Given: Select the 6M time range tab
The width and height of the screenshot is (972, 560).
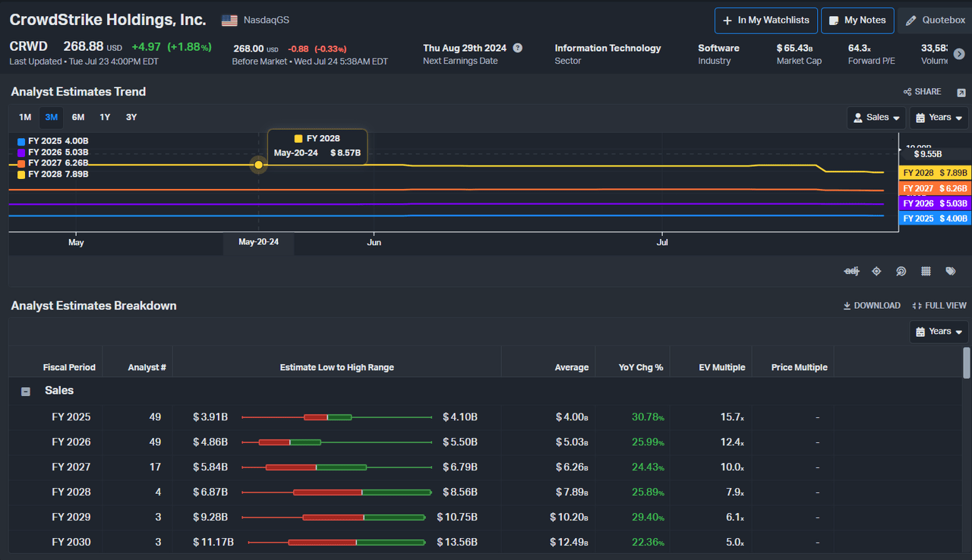Looking at the screenshot, I should 78,117.
